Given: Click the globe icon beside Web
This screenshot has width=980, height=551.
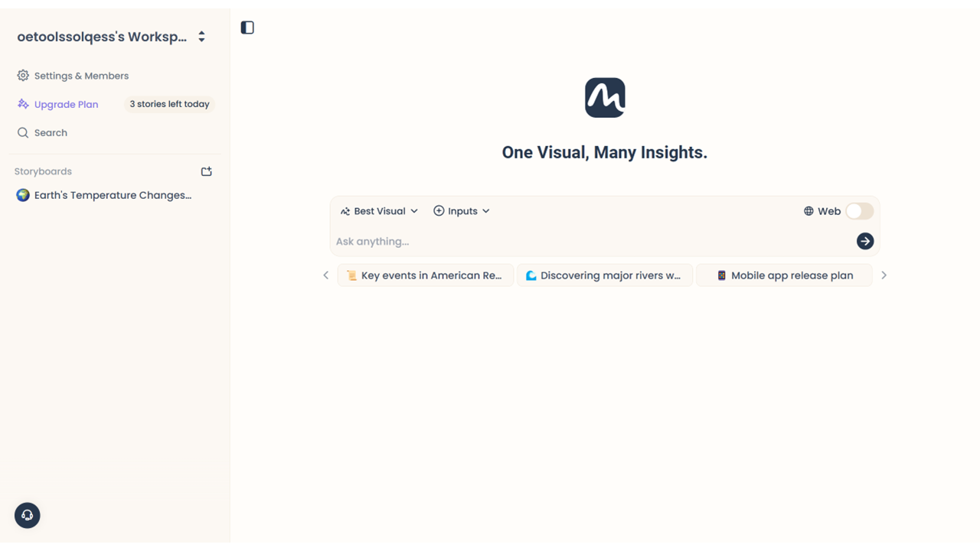Looking at the screenshot, I should coord(808,211).
